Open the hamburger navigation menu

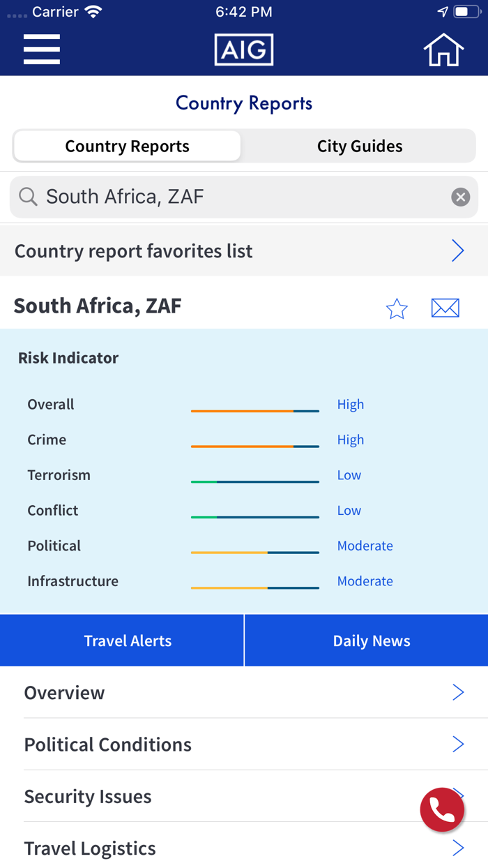coord(41,50)
